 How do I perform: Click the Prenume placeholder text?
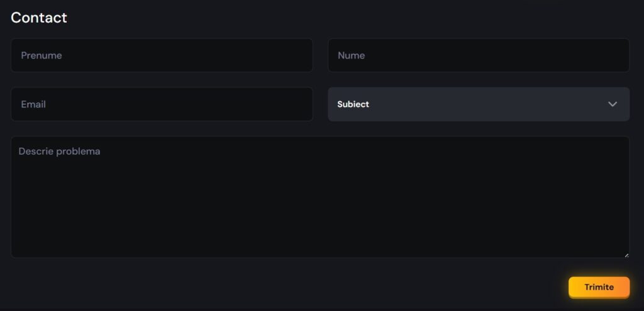pos(42,55)
